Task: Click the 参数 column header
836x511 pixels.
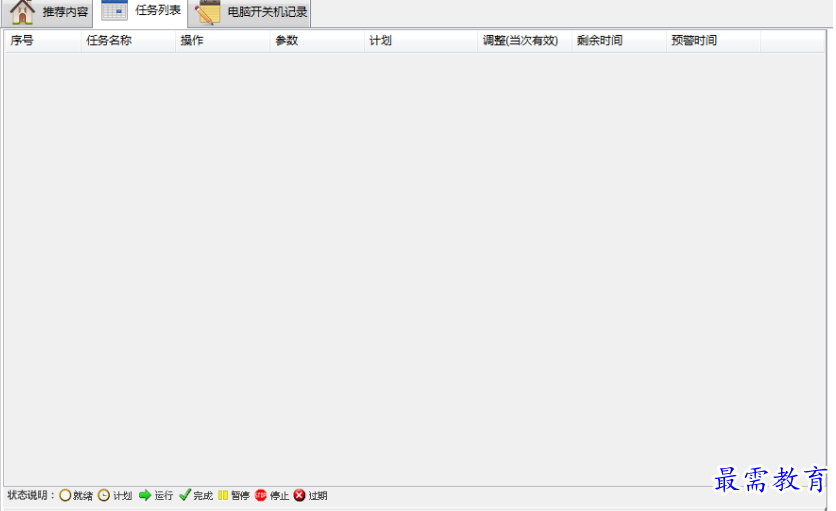Action: click(317, 41)
